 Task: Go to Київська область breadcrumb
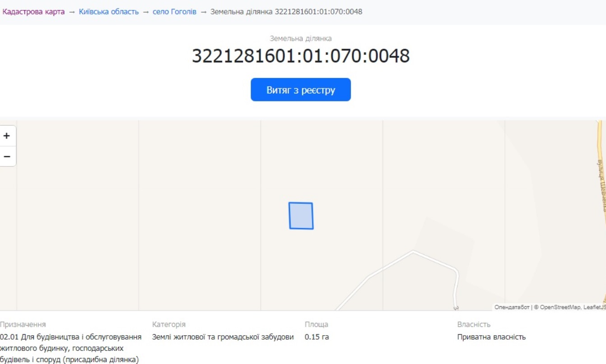[x=109, y=12]
